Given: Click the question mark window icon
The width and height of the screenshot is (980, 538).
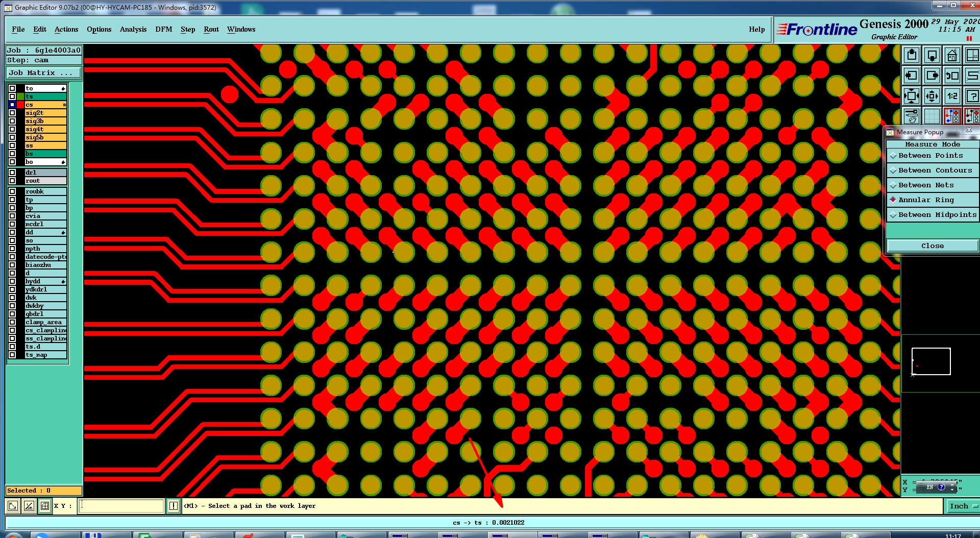Looking at the screenshot, I should (x=972, y=96).
